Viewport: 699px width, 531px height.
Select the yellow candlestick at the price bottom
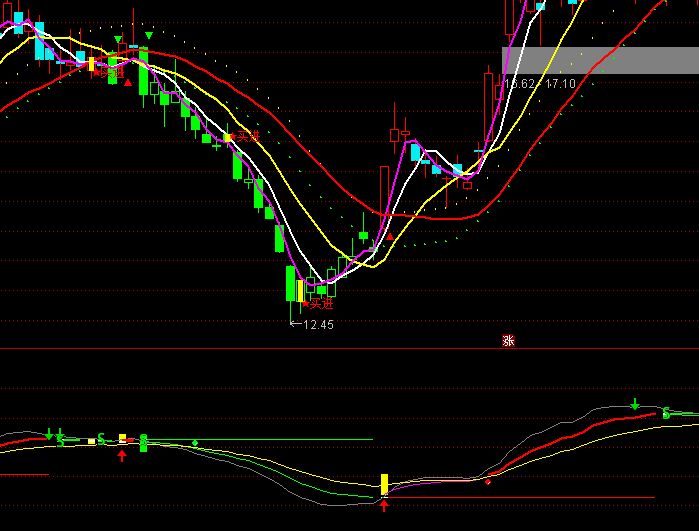[301, 291]
